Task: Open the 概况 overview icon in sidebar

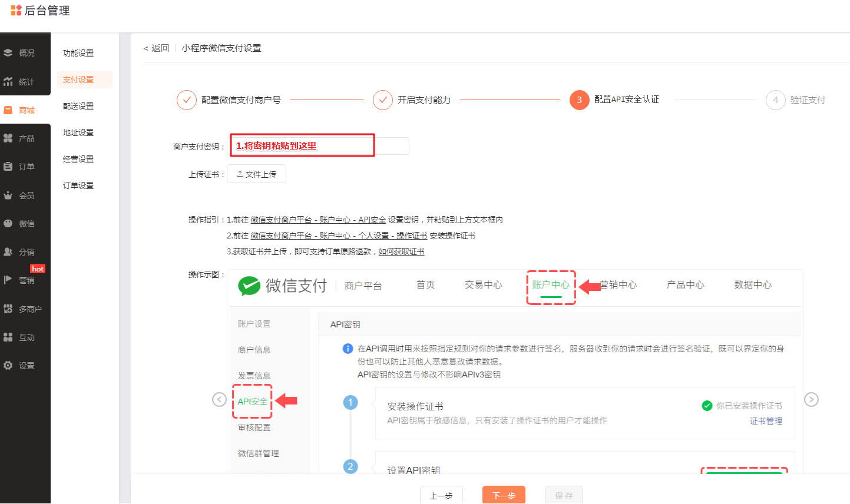Action: [x=8, y=53]
